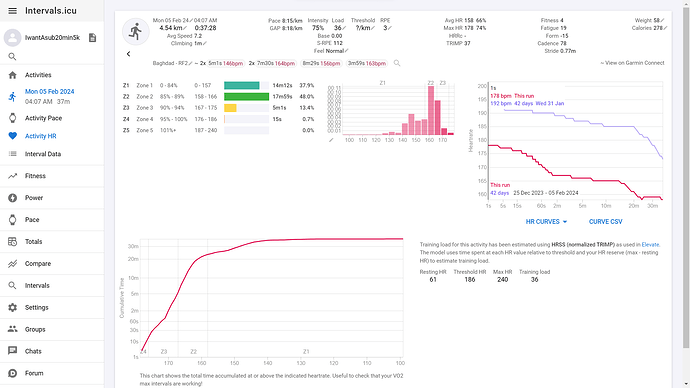Open the hamburger menu icon

(12, 11)
